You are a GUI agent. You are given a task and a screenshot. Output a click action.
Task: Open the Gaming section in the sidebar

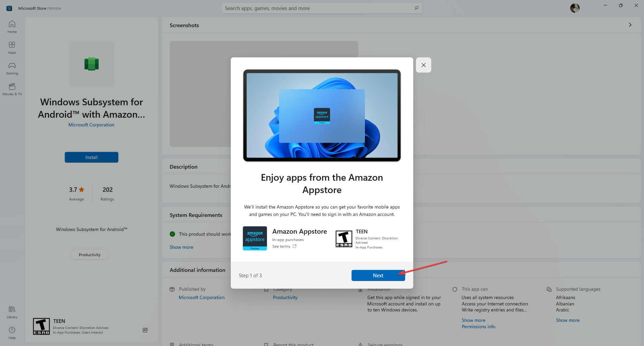tap(12, 68)
